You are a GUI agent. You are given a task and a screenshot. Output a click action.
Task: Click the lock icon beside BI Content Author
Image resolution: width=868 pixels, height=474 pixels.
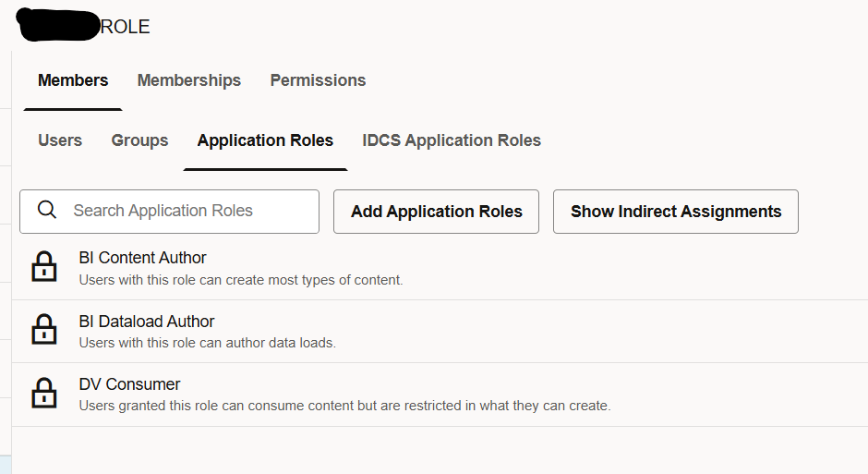coord(44,267)
